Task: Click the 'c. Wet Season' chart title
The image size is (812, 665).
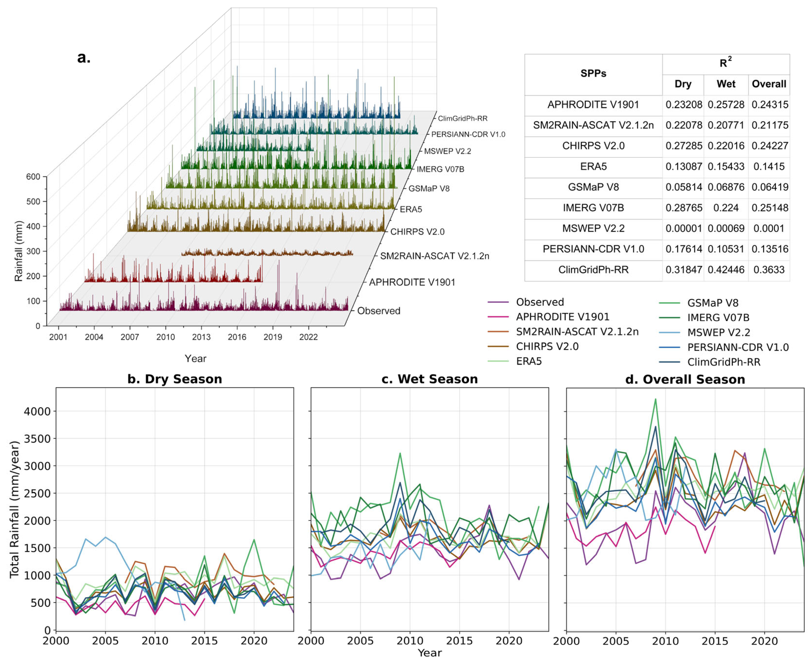Action: click(429, 379)
